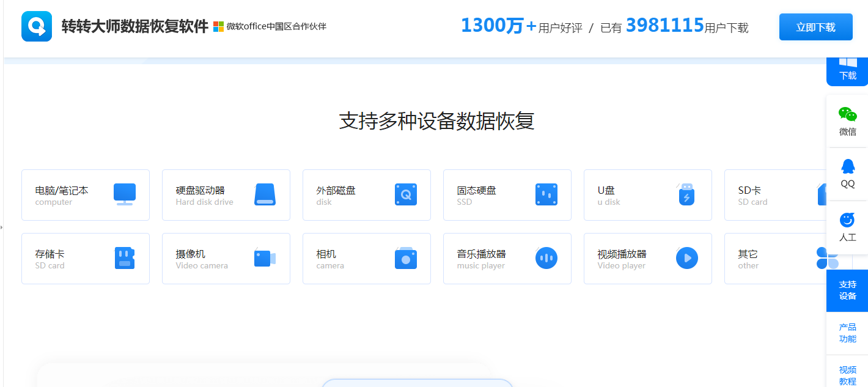Select the 支持设备 sidebar tab
The image size is (868, 387).
(847, 290)
